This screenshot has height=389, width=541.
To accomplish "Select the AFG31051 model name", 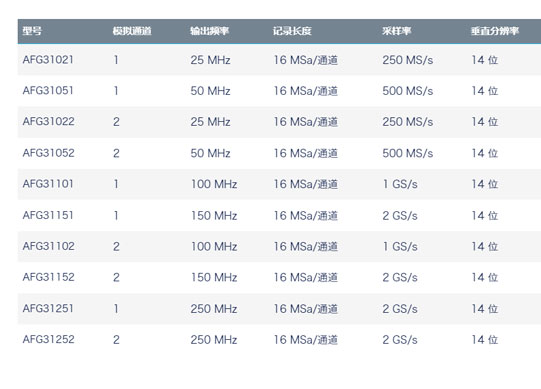I will [x=48, y=90].
